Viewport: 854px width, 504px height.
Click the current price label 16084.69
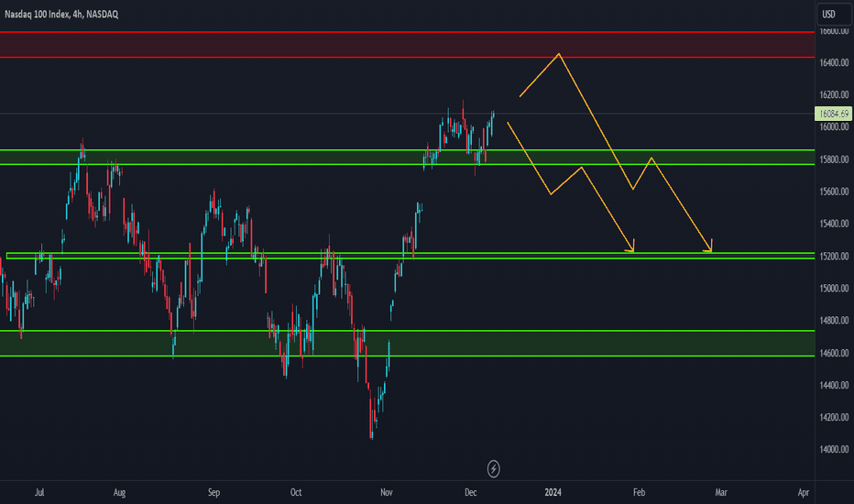833,114
